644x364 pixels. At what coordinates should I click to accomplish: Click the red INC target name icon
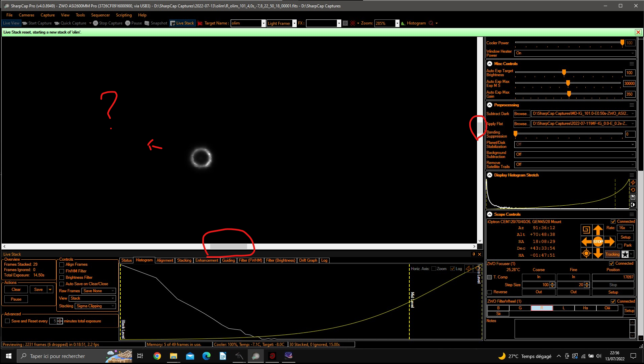click(200, 23)
